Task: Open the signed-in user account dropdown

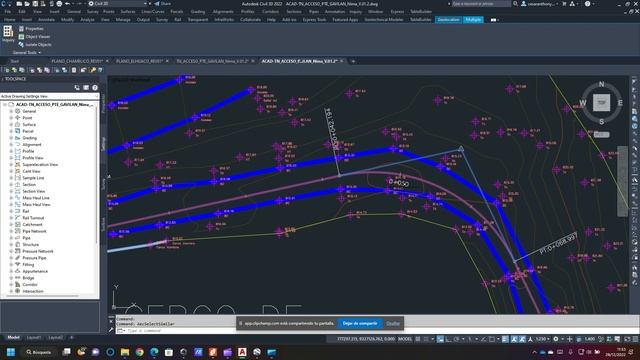Action: point(540,4)
